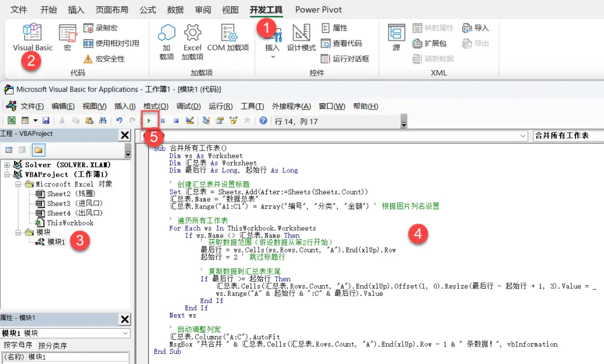Image resolution: width=604 pixels, height=364 pixels.
Task: Open VBA 插入(I) menu
Action: tap(125, 106)
